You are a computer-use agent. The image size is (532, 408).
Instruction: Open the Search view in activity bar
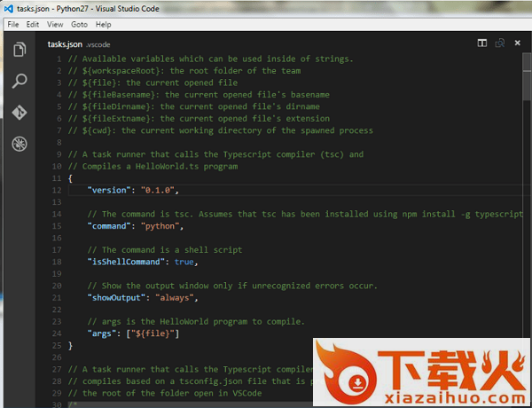(x=19, y=82)
